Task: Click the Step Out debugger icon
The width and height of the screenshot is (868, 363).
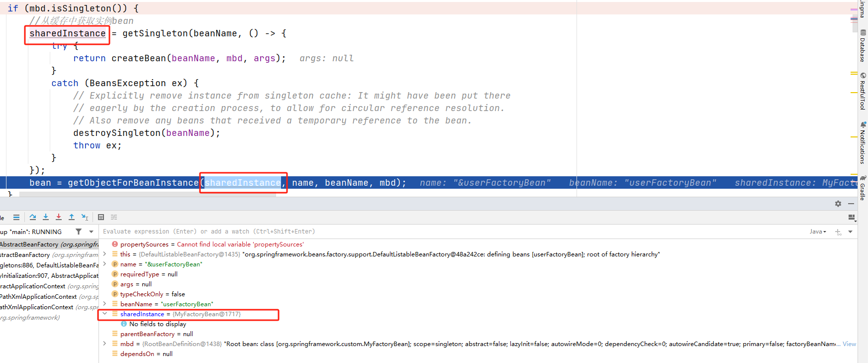Action: tap(72, 217)
